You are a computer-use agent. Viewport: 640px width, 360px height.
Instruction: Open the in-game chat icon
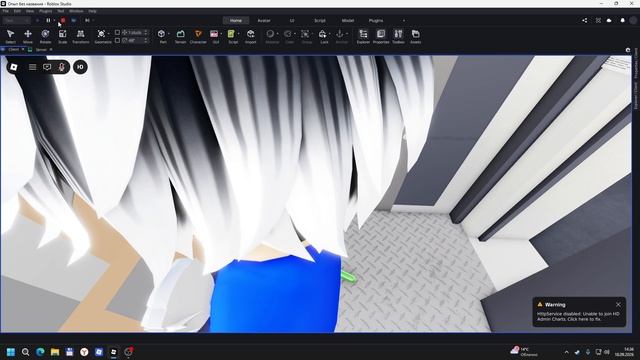tap(47, 67)
